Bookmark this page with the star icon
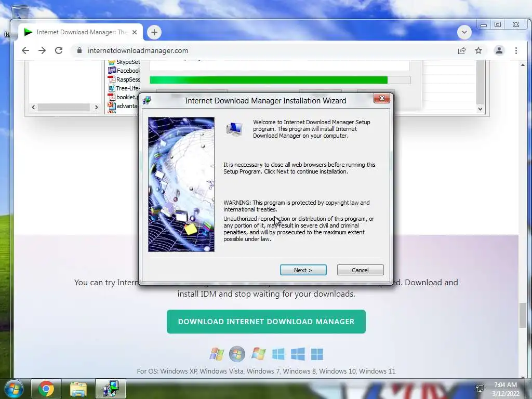Image resolution: width=532 pixels, height=399 pixels. [478, 50]
